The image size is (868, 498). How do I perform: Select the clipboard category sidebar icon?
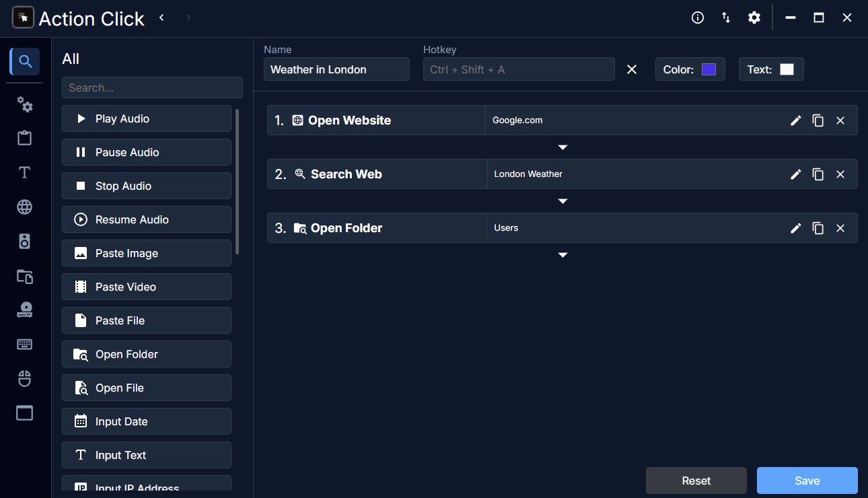pyautogui.click(x=25, y=139)
